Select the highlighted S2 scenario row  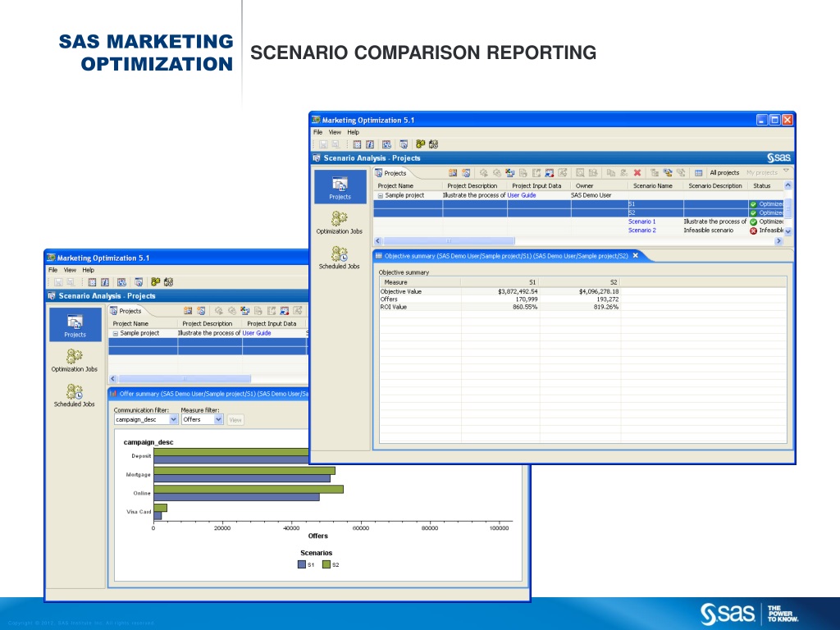[578, 212]
